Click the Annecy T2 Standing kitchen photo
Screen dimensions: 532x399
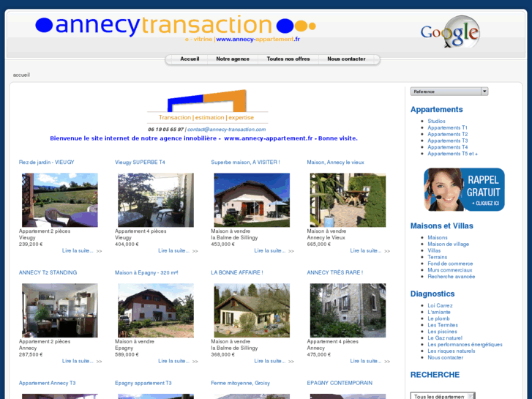[x=60, y=310]
